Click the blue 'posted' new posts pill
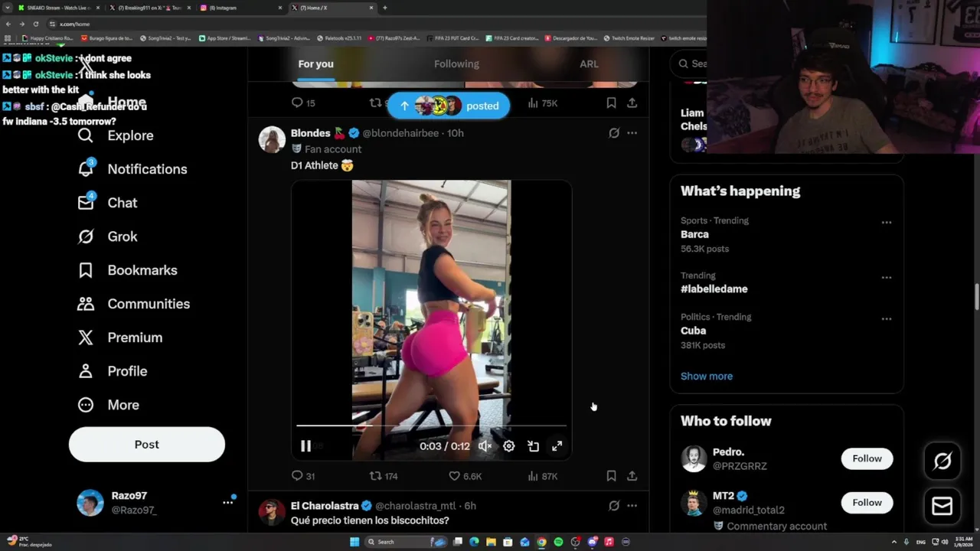The image size is (980, 551). [448, 106]
